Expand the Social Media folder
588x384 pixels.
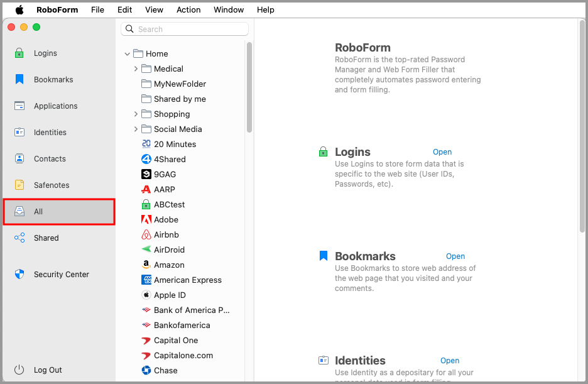(136, 129)
